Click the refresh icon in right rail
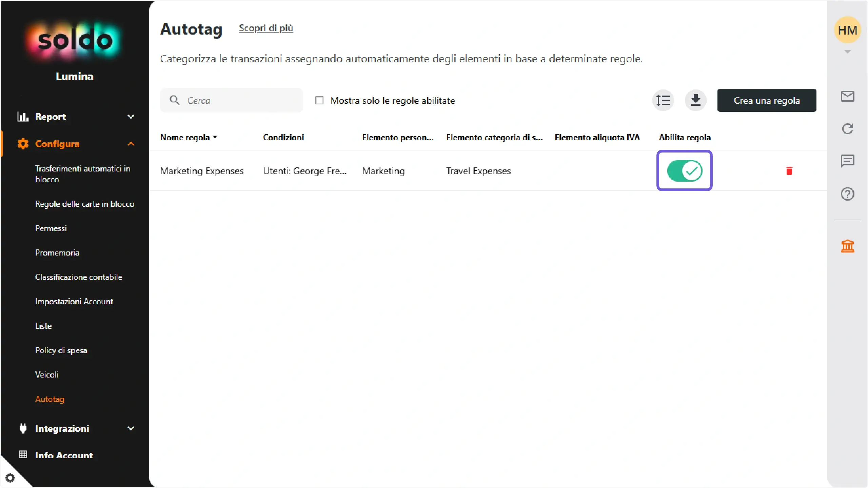Screen dimensions: 868x488 pyautogui.click(x=847, y=129)
